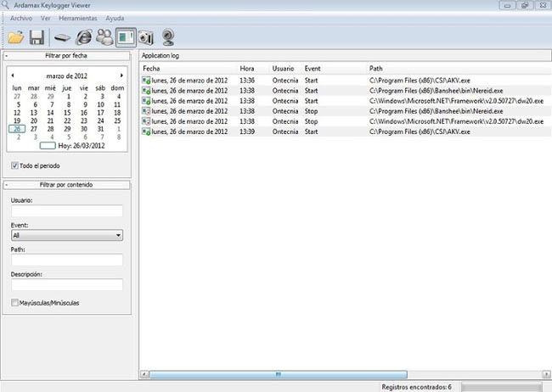Go to next month in calendar
This screenshot has width=552, height=392.
click(121, 76)
